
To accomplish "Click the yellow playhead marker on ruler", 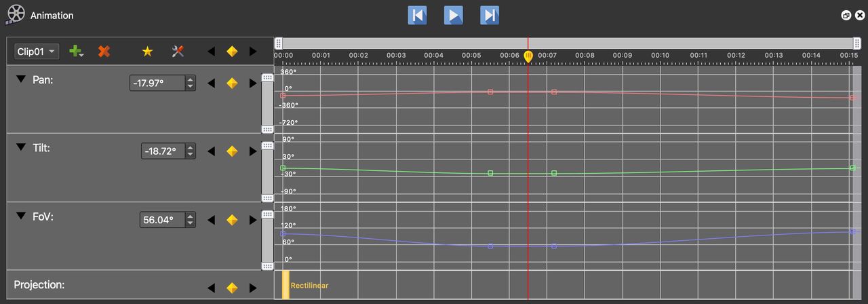I will 528,56.
